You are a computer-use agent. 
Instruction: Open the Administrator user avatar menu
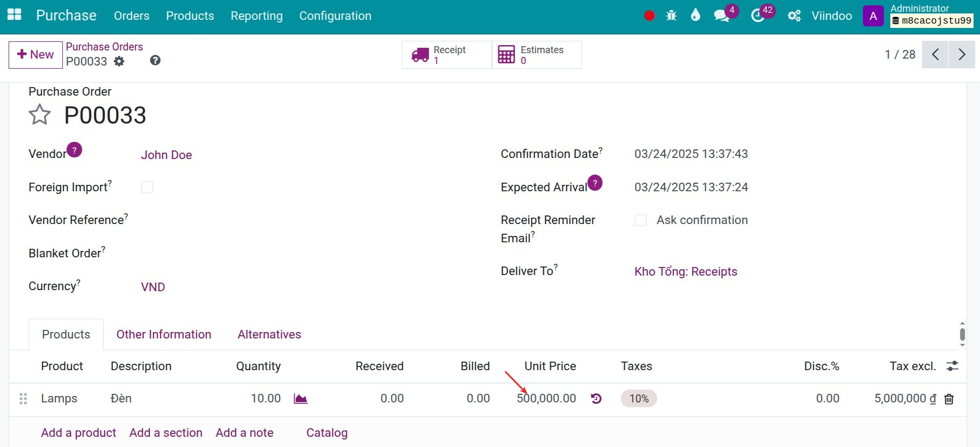873,16
